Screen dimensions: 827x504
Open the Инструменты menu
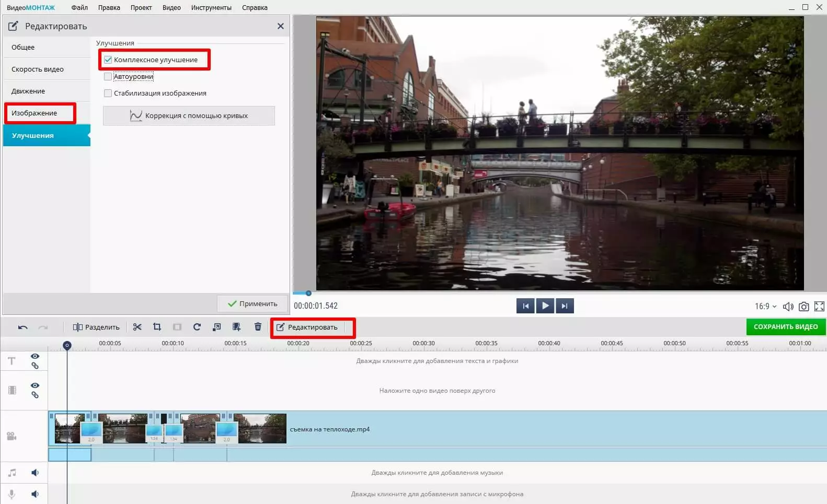click(211, 8)
